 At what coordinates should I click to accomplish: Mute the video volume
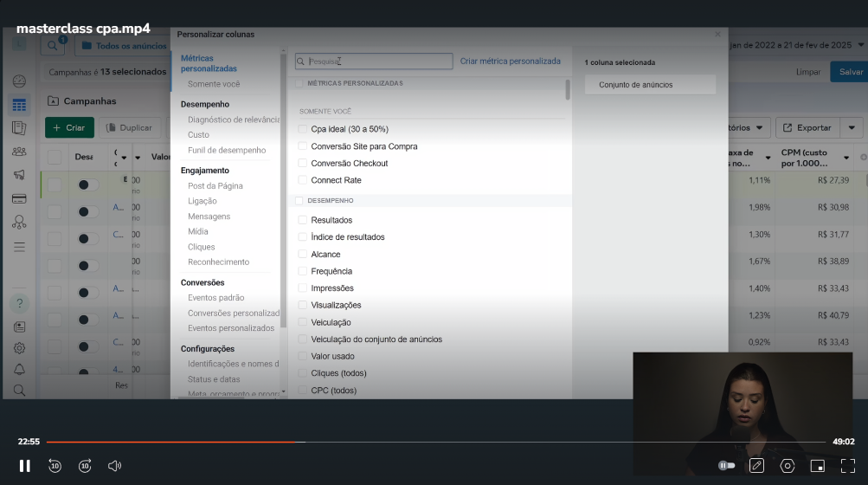pyautogui.click(x=114, y=466)
